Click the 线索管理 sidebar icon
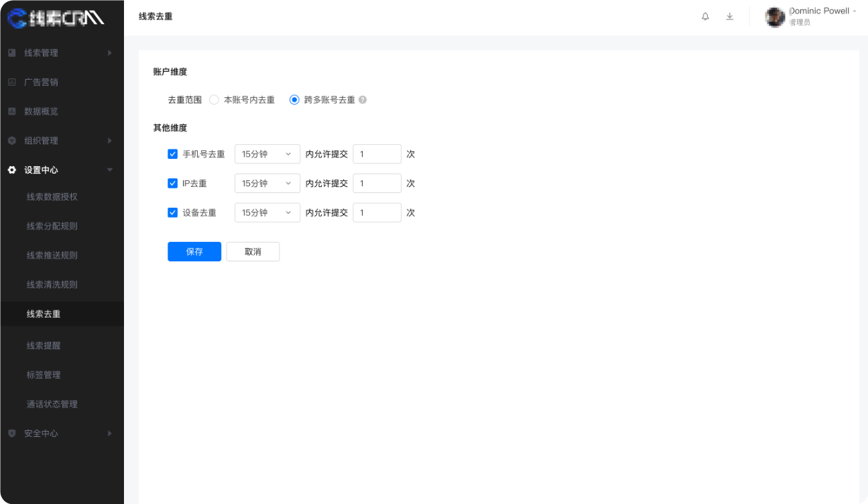868x504 pixels. click(11, 52)
